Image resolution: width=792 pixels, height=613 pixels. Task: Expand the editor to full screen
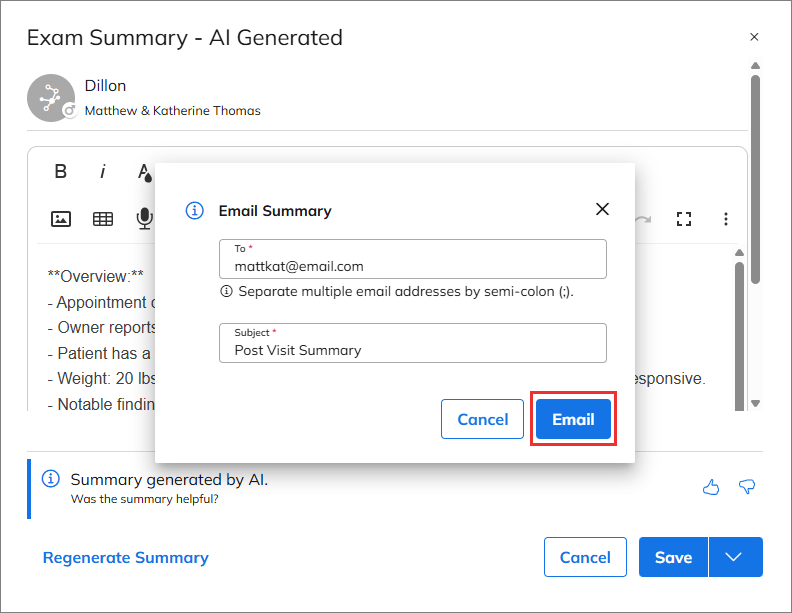(x=684, y=219)
